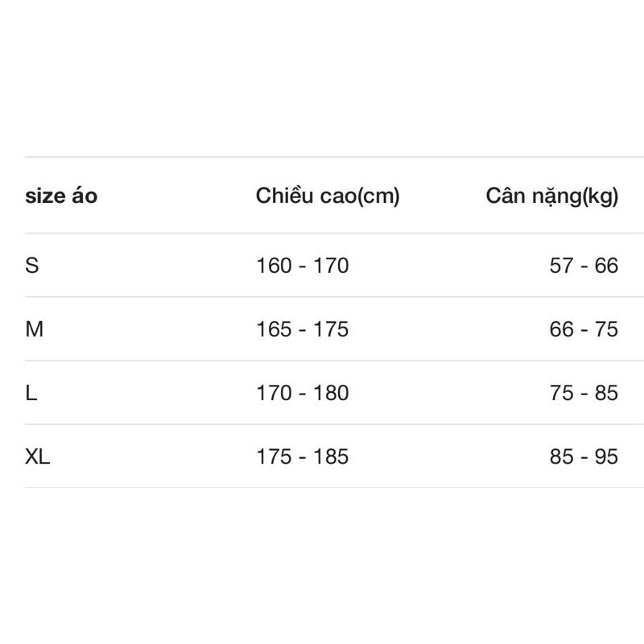The height and width of the screenshot is (644, 644).
Task: Click the "size áo" column header
Action: click(61, 196)
